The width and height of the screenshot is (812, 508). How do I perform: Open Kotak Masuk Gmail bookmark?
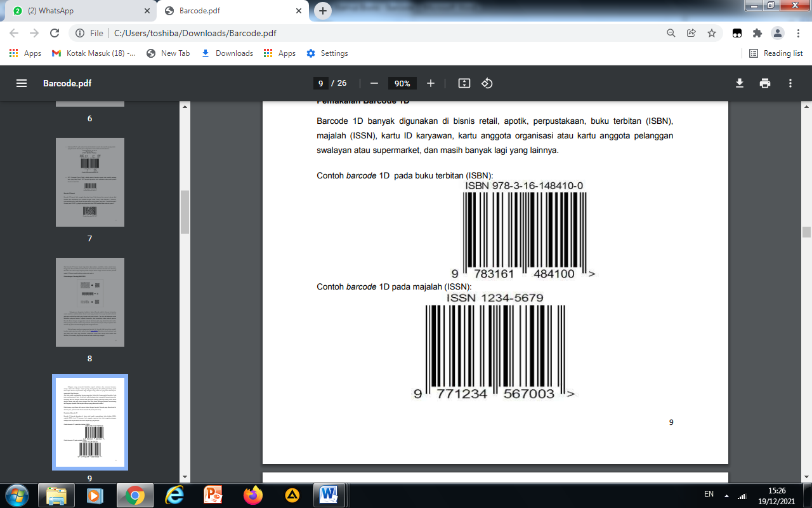pyautogui.click(x=93, y=53)
